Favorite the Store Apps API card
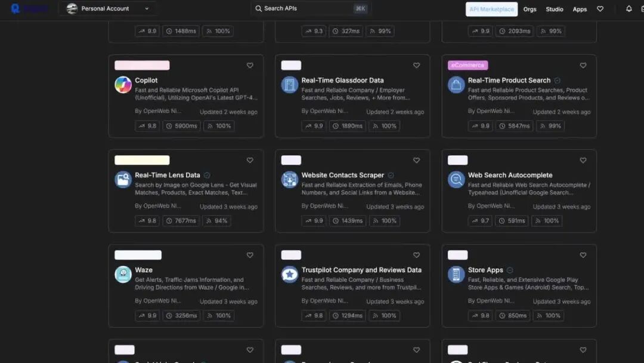 coord(583,256)
